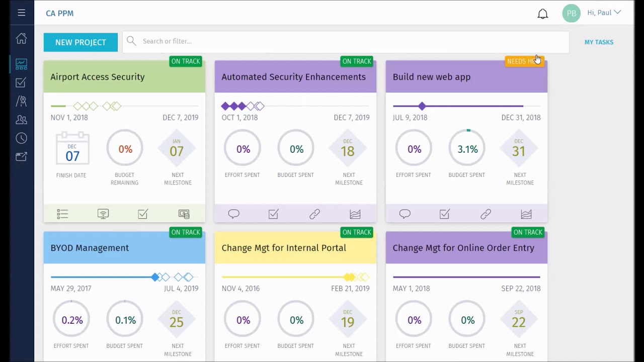The height and width of the screenshot is (362, 644).
Task: Click ON TRACK badge on Airport Access Security
Action: pyautogui.click(x=186, y=61)
